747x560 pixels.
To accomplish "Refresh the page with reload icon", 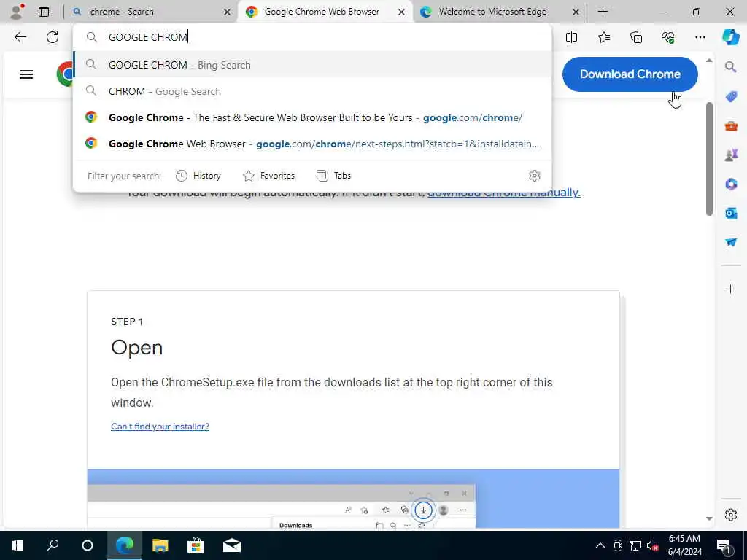I will tap(53, 37).
